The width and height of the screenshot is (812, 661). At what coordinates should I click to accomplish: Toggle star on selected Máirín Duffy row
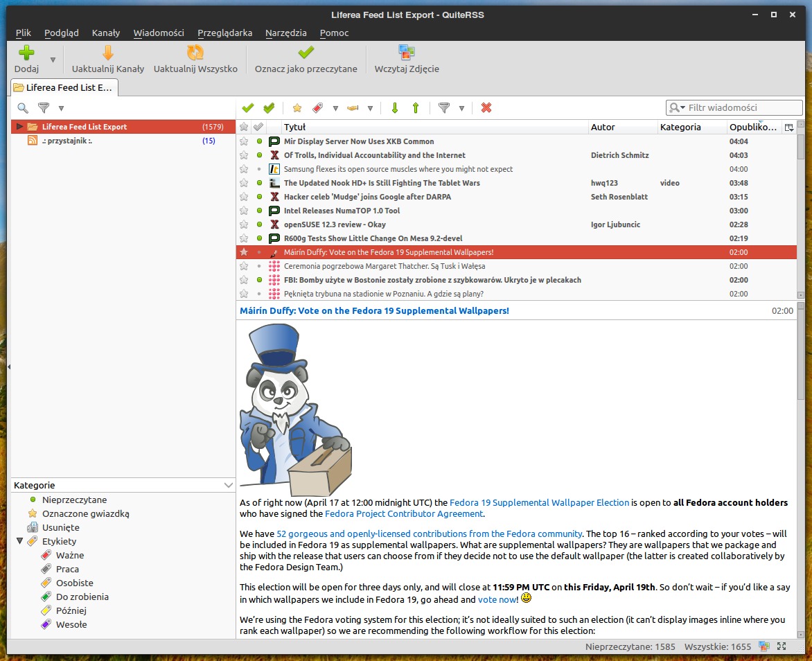pyautogui.click(x=244, y=252)
